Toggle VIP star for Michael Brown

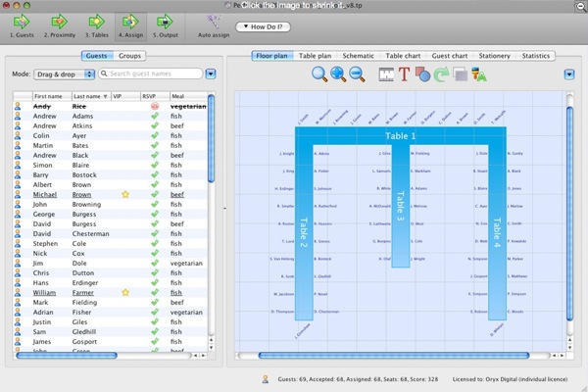tap(124, 195)
